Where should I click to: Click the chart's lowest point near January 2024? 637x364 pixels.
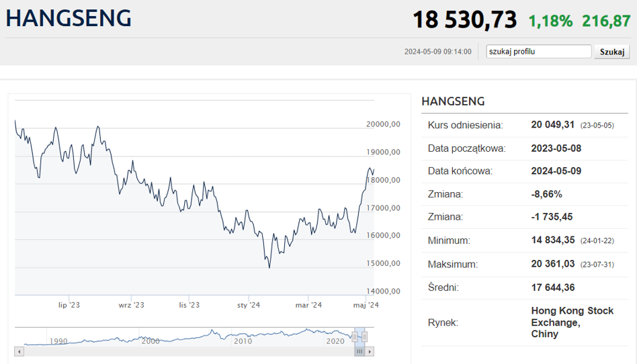269,268
